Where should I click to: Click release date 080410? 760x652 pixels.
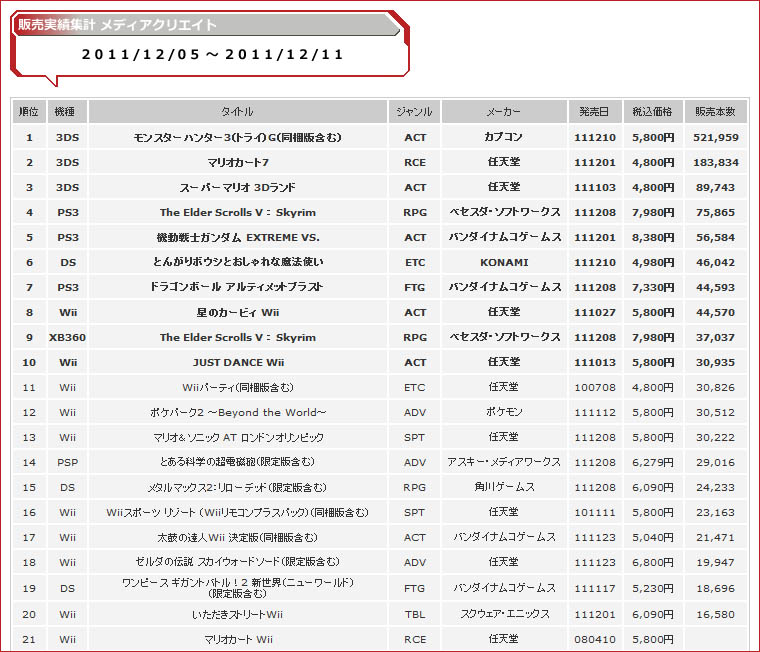point(595,640)
